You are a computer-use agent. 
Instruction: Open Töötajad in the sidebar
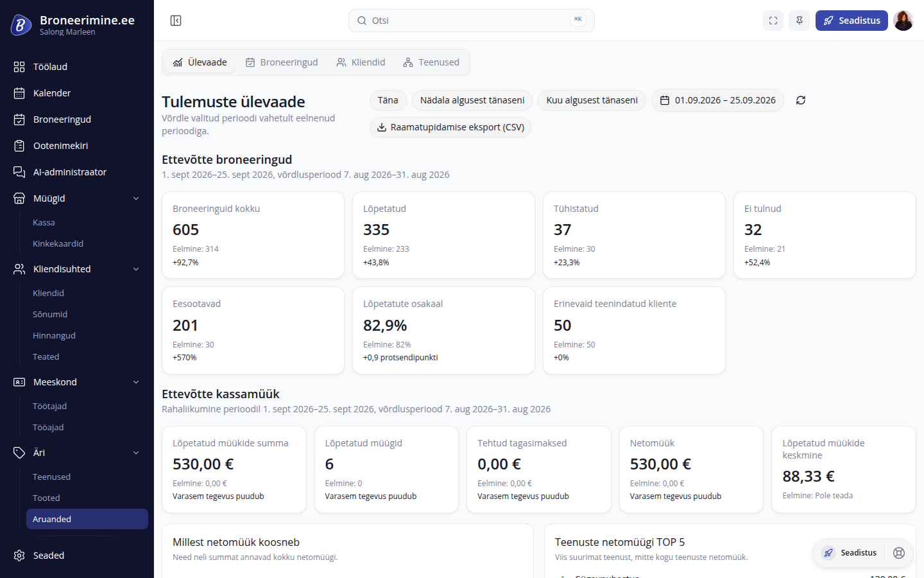tap(87, 407)
